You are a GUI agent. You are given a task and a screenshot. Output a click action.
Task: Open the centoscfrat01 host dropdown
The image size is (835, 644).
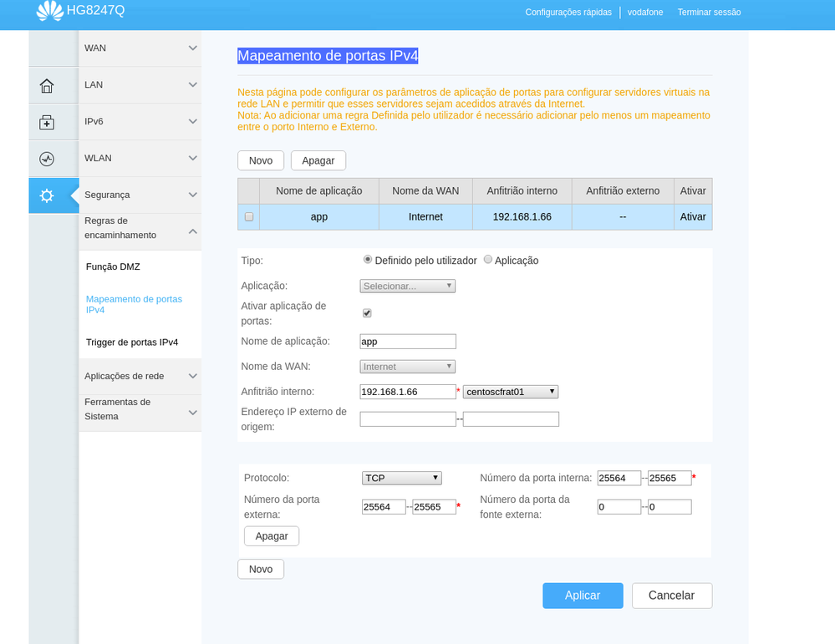(x=510, y=391)
